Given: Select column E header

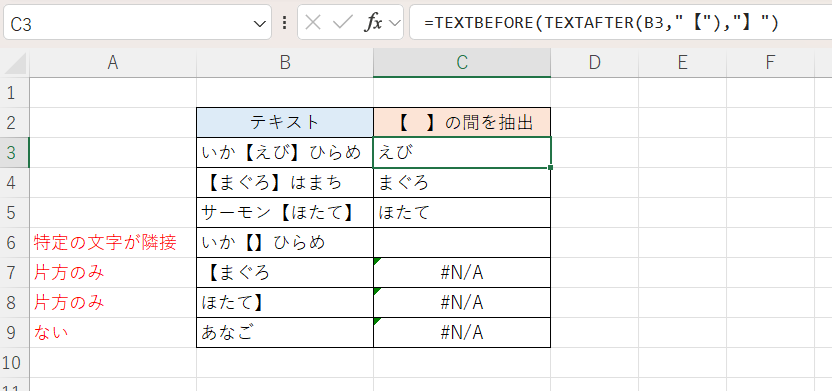Looking at the screenshot, I should point(682,63).
